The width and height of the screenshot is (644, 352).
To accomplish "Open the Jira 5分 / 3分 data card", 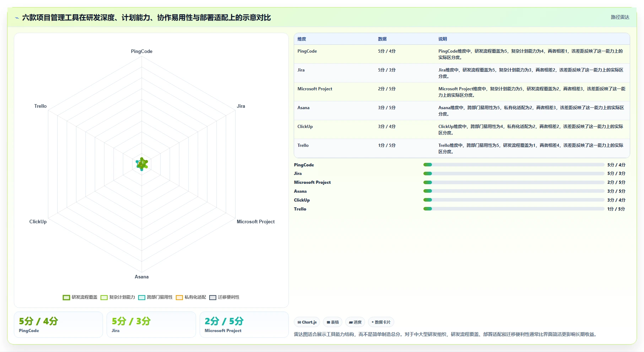I will 151,325.
